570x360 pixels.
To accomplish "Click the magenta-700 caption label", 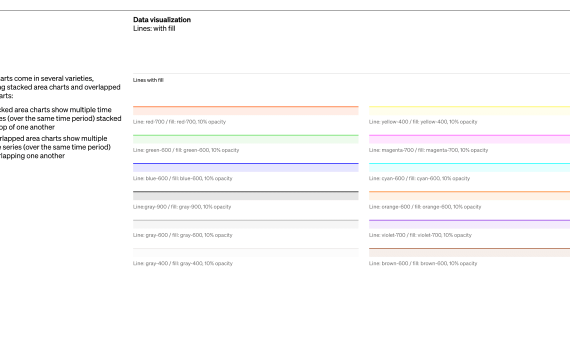I will click(428, 150).
